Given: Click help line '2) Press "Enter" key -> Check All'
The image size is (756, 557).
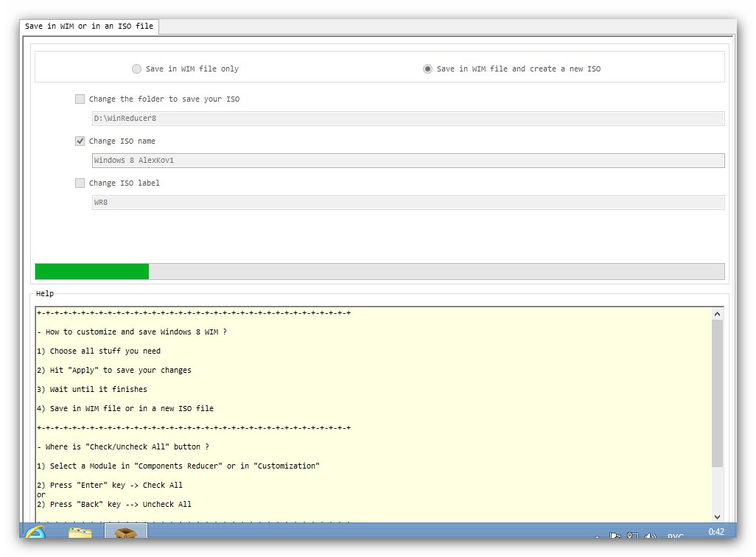Looking at the screenshot, I should [110, 485].
